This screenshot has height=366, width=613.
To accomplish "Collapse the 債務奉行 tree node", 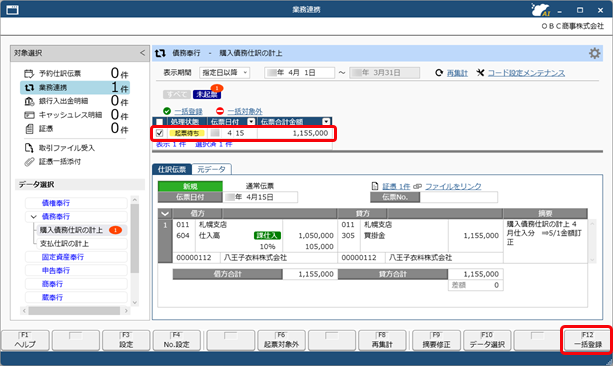I will 34,217.
